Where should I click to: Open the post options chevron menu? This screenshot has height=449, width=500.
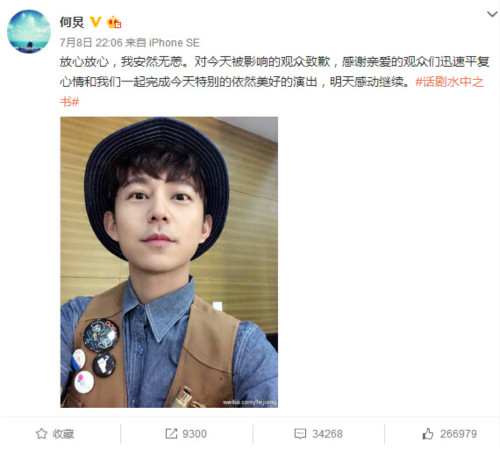492,14
